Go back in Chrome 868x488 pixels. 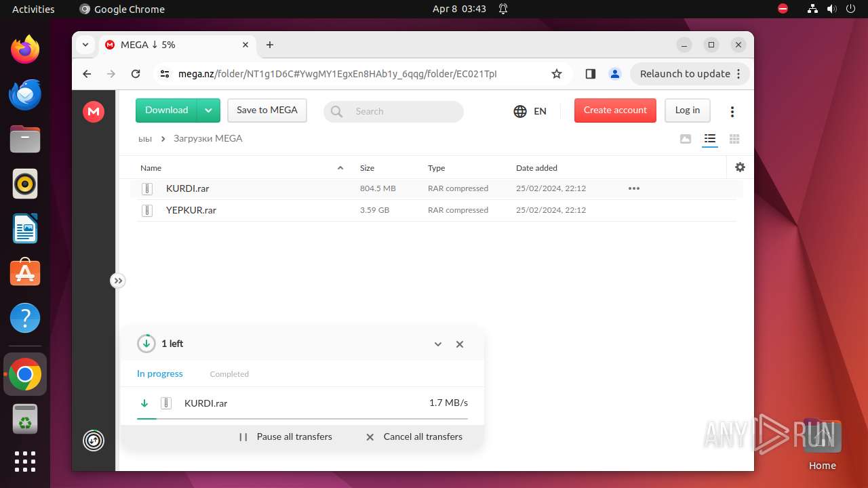tap(87, 74)
